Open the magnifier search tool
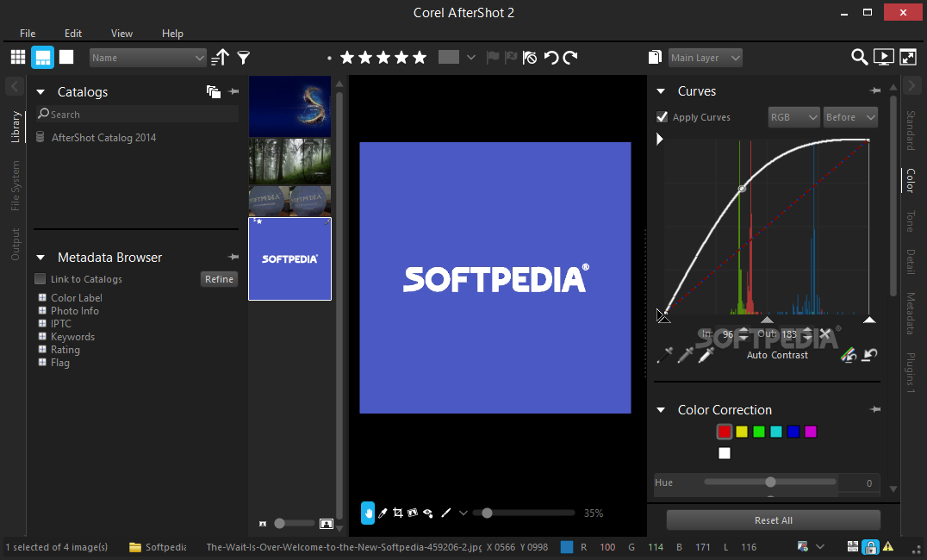The width and height of the screenshot is (927, 560). point(859,57)
